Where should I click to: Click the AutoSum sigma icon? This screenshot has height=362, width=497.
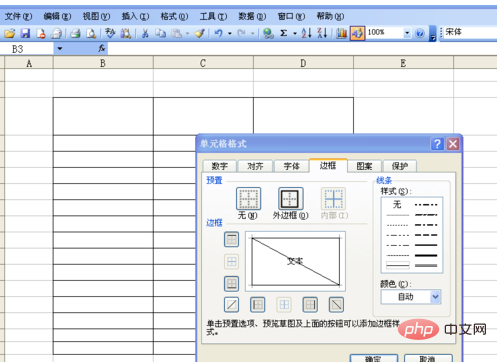[284, 33]
